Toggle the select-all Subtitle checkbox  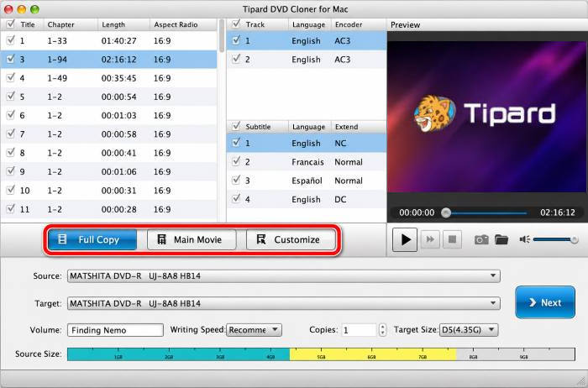236,126
